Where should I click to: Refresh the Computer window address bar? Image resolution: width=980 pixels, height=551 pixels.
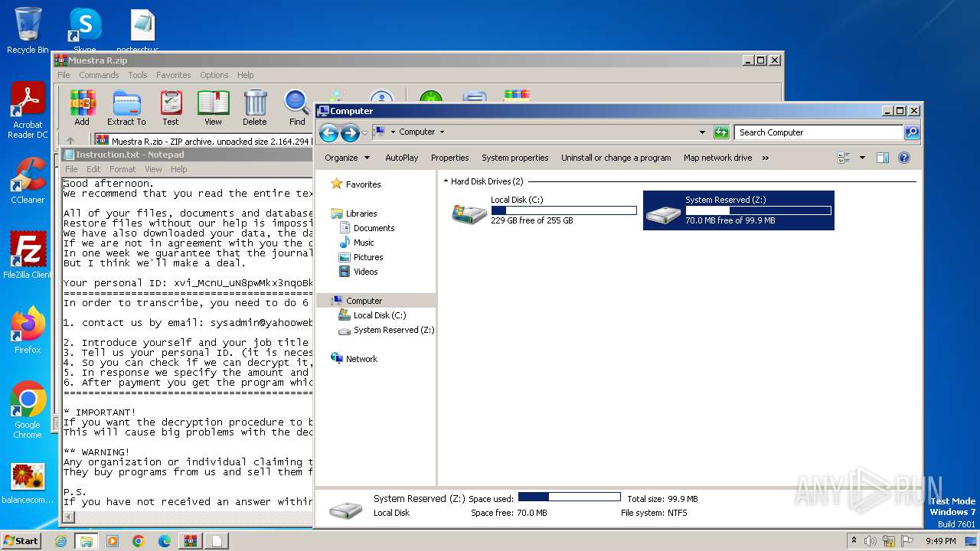(721, 132)
